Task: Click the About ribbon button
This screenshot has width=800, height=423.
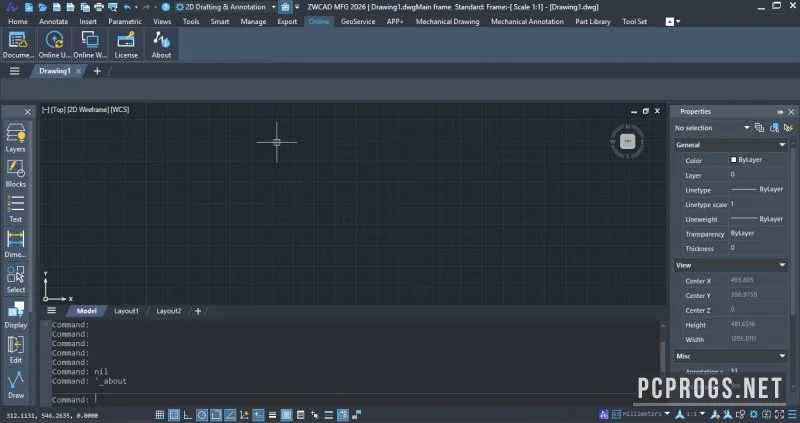Action: click(161, 44)
